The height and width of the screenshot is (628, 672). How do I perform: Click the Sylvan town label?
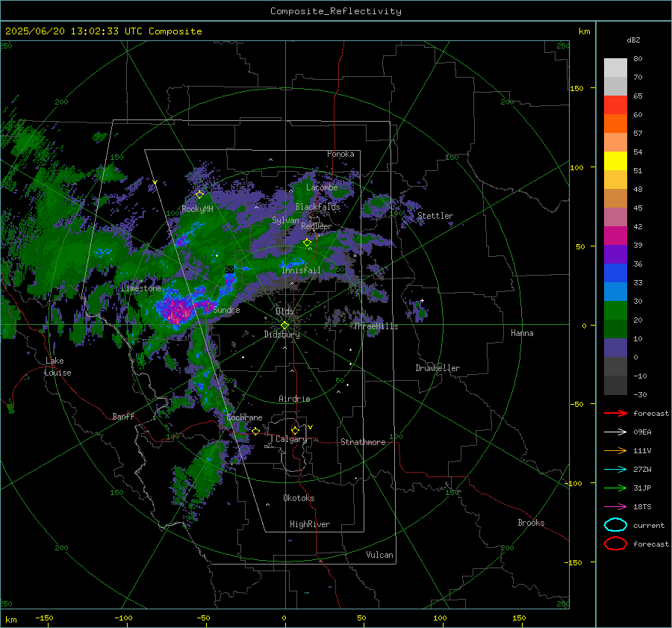coord(285,220)
